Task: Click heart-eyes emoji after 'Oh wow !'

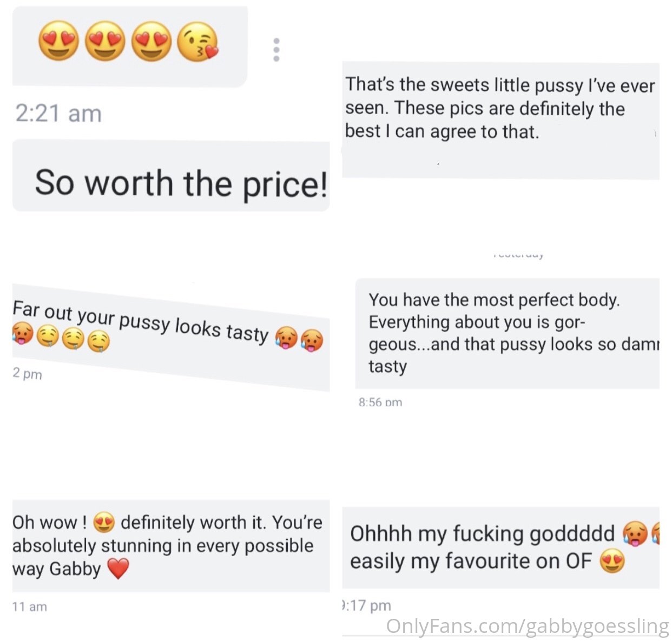Action: (104, 523)
